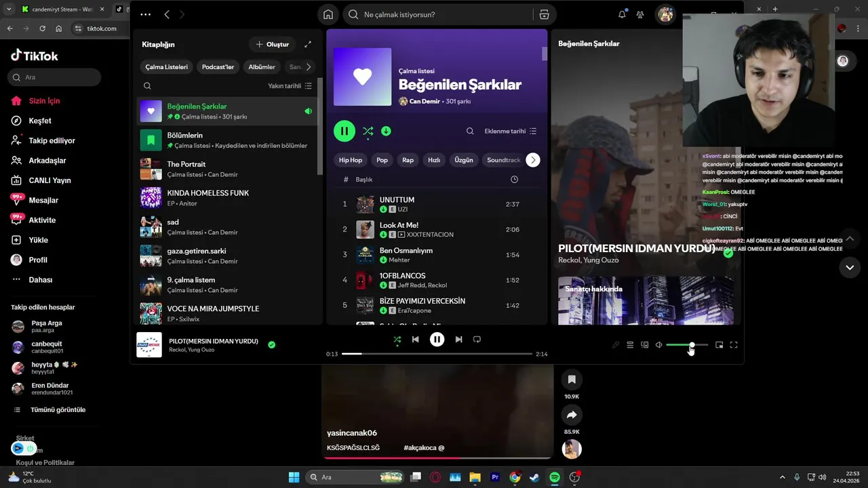Navigate back with the left arrow in Spotify
The image size is (868, 488).
tap(167, 14)
